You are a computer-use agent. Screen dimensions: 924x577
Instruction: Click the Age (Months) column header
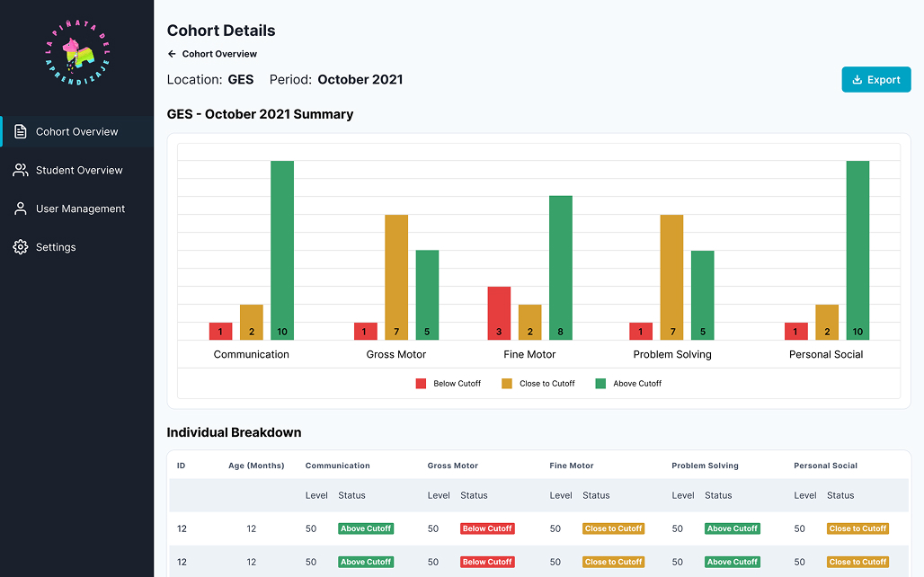click(256, 466)
